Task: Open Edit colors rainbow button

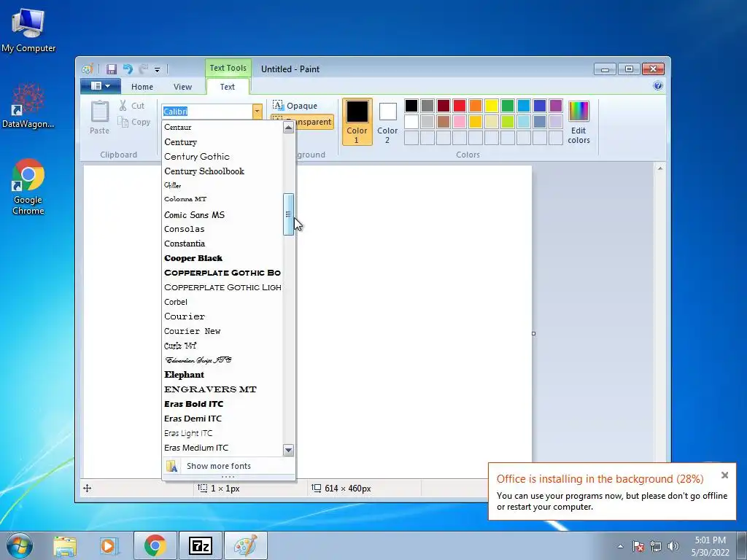Action: tap(578, 122)
